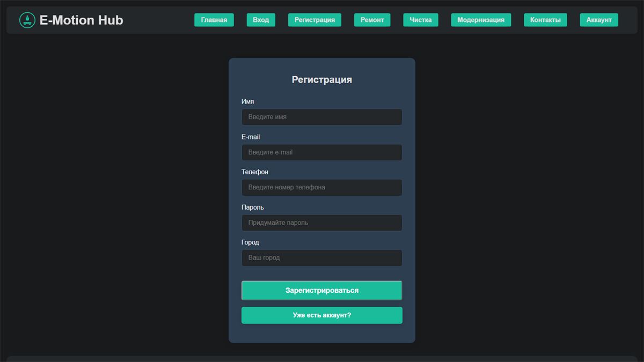Click the E-mail field label
Image resolution: width=644 pixels, height=362 pixels.
tap(251, 137)
